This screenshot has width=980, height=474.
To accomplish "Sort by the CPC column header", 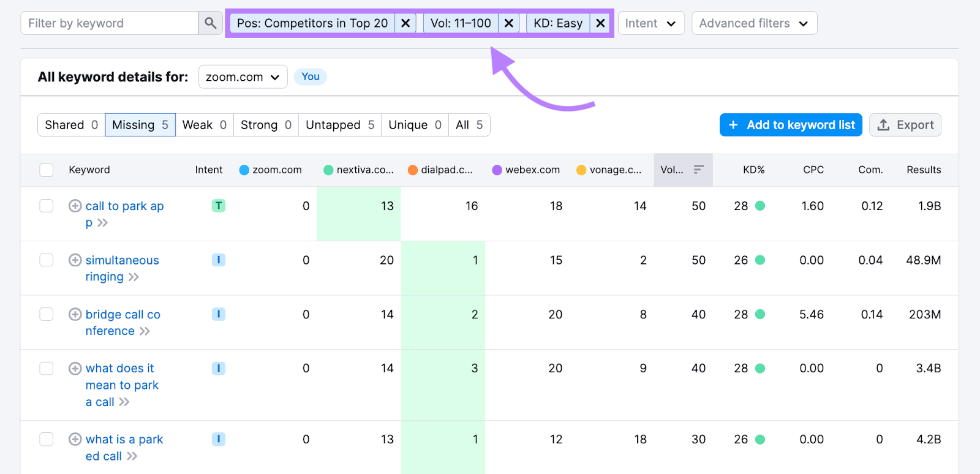I will [813, 170].
